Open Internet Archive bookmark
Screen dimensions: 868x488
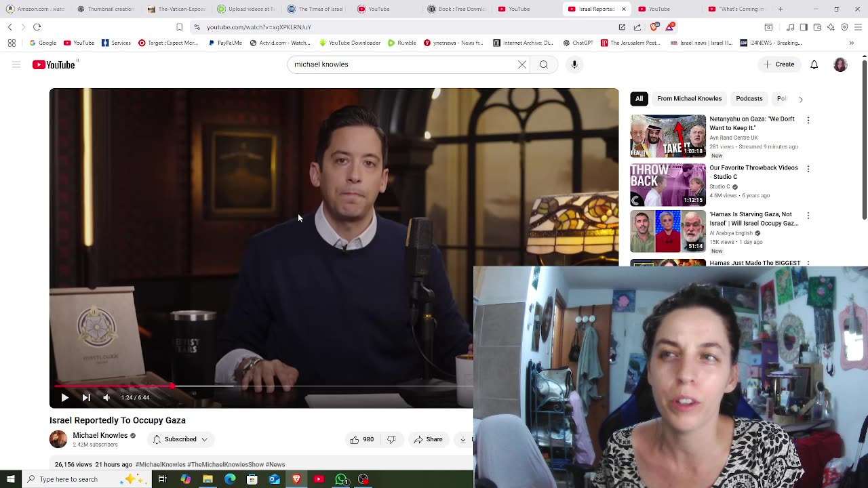(523, 43)
